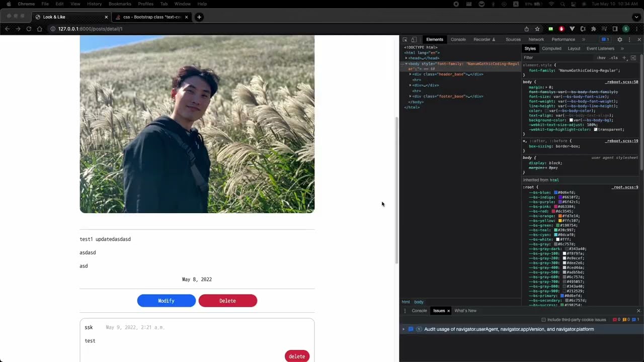Screen dimensions: 644x362
Task: Click the blue Modify button
Action: pos(167,301)
